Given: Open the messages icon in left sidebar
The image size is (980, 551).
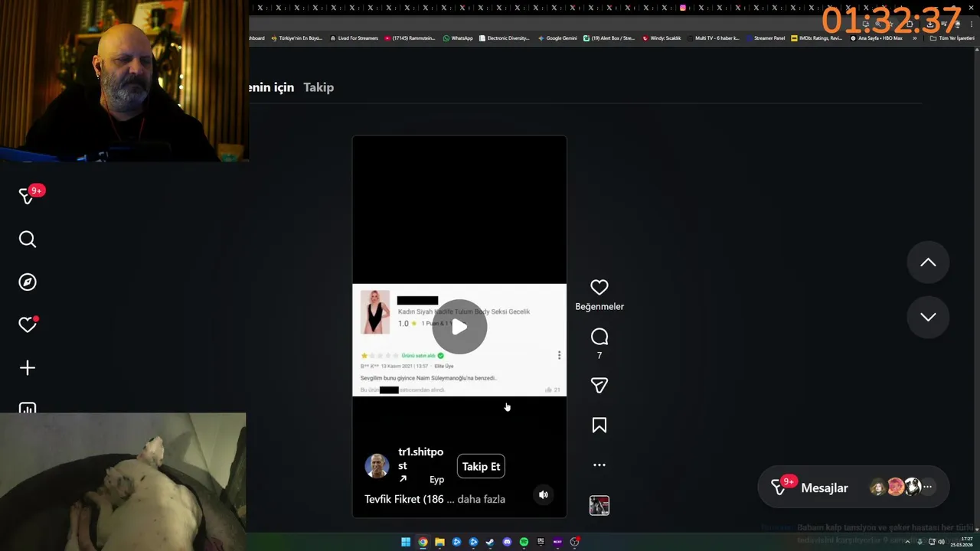Looking at the screenshot, I should click(28, 197).
